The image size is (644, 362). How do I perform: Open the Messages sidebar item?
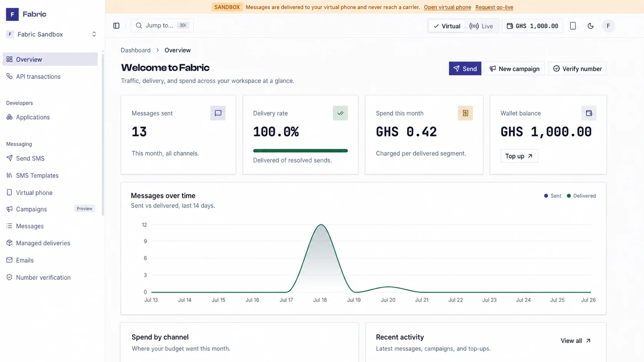pyautogui.click(x=50, y=226)
